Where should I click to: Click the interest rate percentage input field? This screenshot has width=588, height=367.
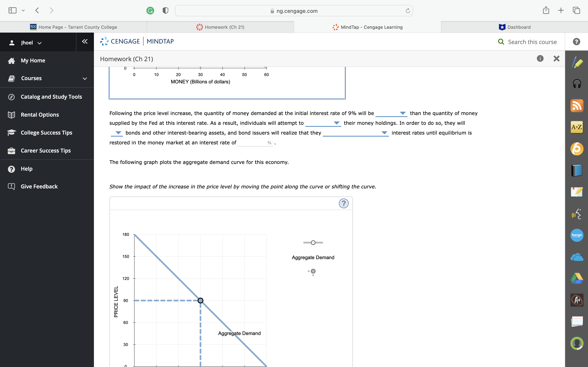253,143
